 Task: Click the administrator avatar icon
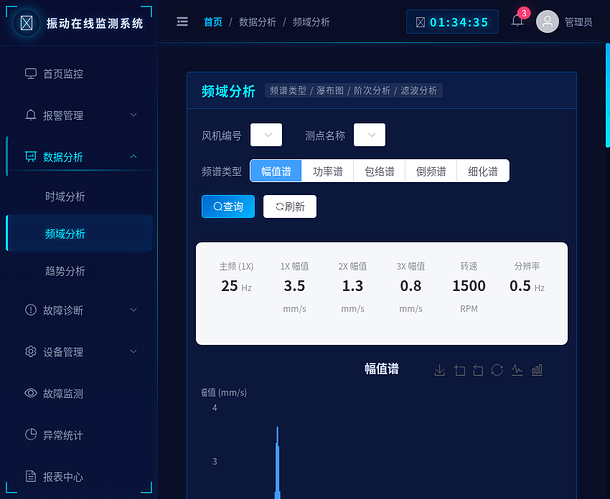pos(547,22)
